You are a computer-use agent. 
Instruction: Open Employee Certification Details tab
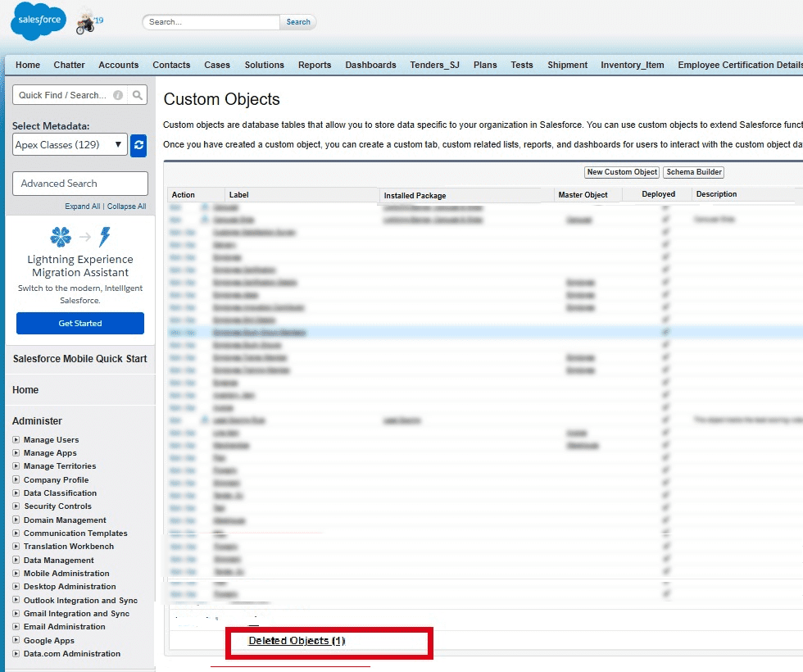(x=740, y=65)
